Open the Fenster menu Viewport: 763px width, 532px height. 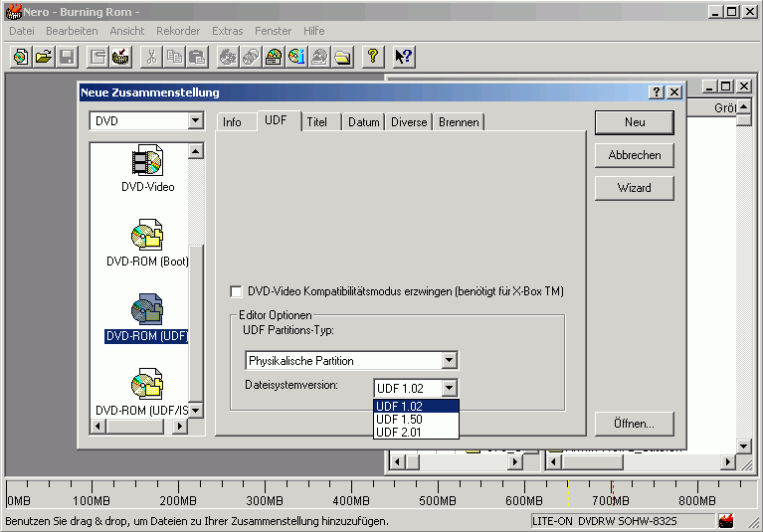pyautogui.click(x=273, y=31)
